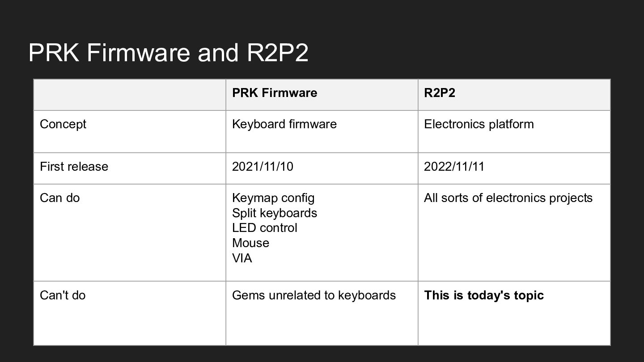Click the VIA entry
Image resolution: width=644 pixels, height=362 pixels.
tap(242, 258)
